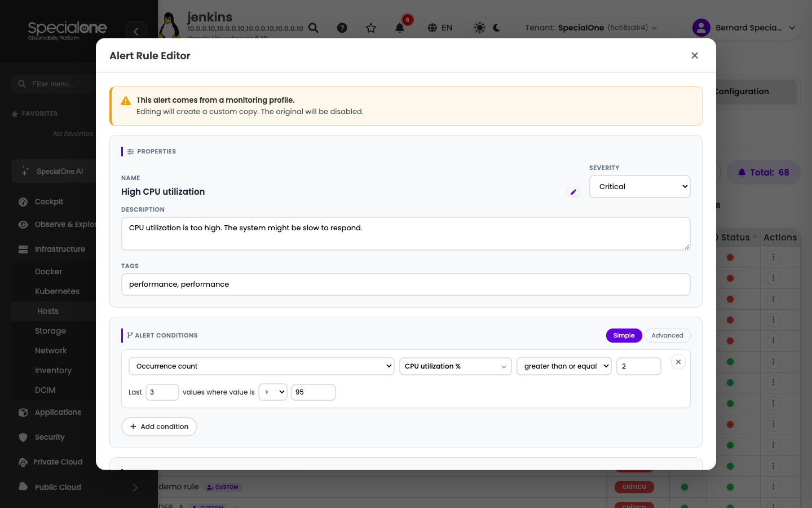Click the Private Cloud icon
This screenshot has width=812, height=508.
23,462
